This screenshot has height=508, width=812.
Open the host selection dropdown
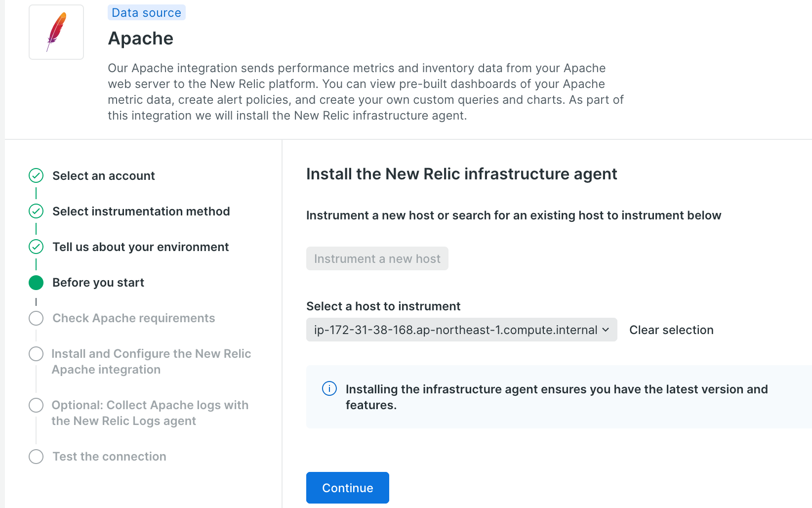[x=461, y=330]
